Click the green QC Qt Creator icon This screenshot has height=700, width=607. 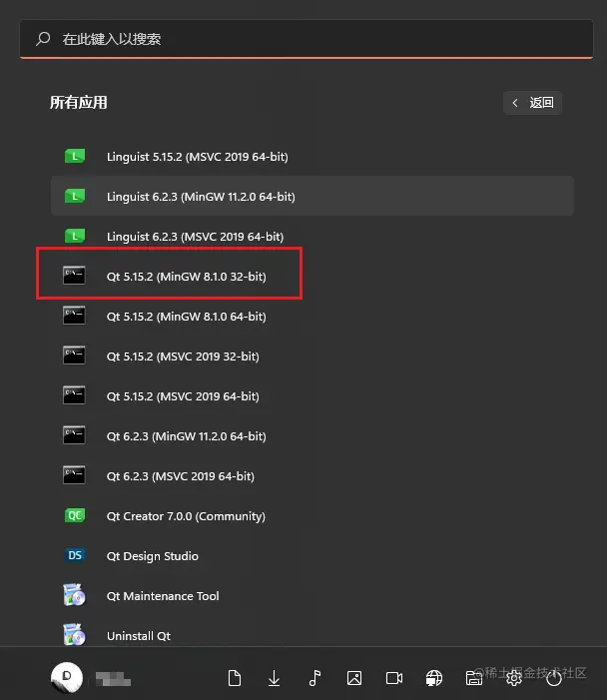point(75,515)
